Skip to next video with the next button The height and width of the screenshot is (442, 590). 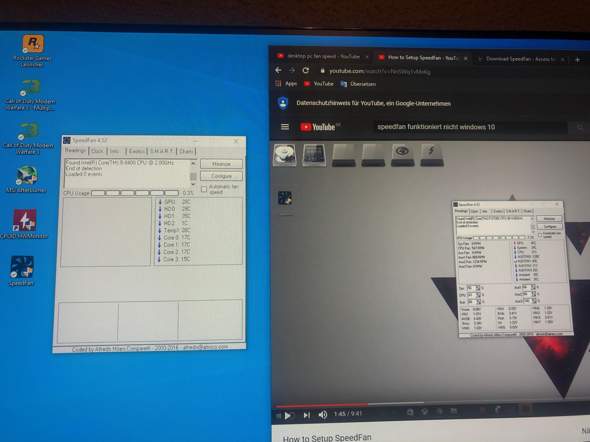(307, 415)
